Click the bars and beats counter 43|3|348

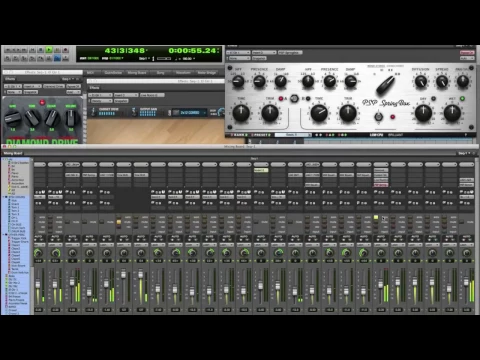(x=125, y=51)
